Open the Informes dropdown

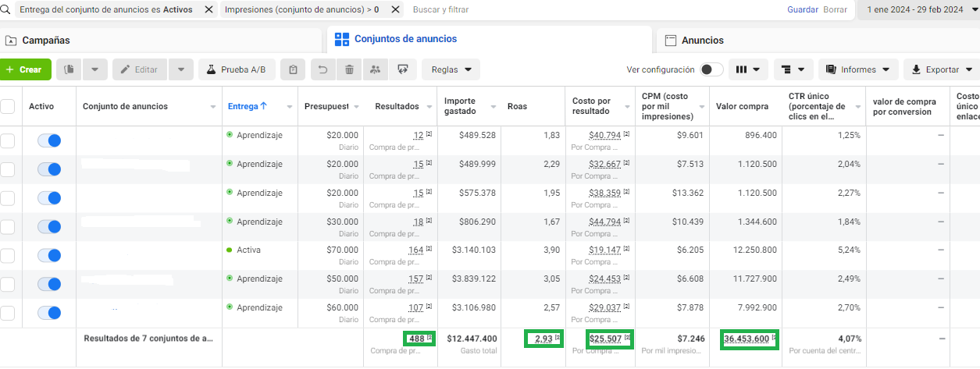[x=858, y=69]
